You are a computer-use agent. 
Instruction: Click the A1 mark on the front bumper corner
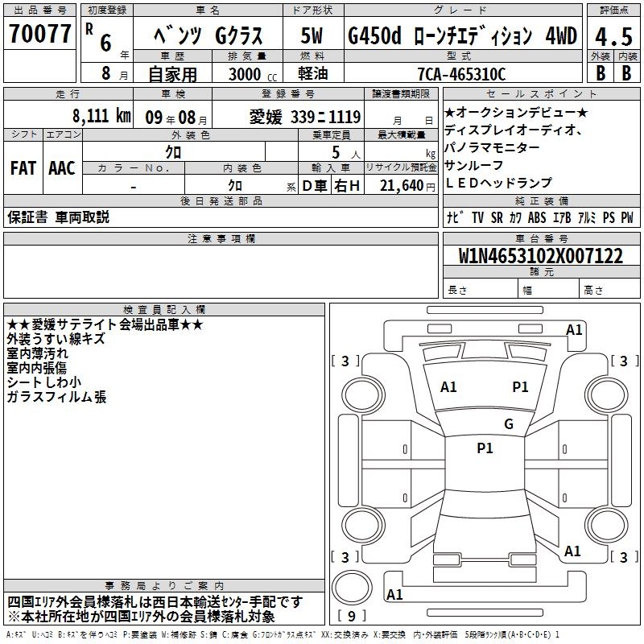point(574,329)
